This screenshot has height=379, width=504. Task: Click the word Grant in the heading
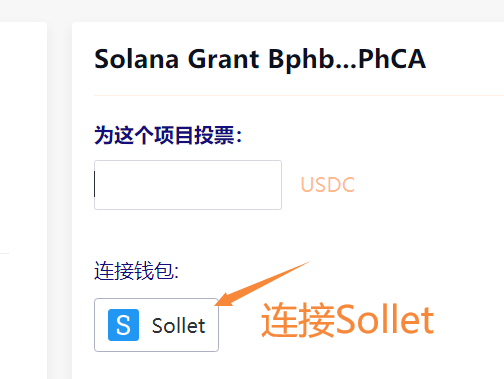tap(223, 59)
